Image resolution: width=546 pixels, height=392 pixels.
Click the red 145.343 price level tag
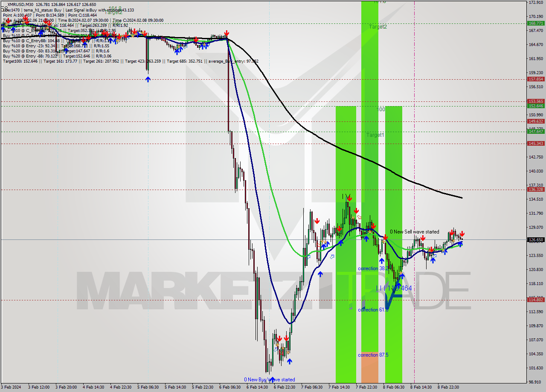point(536,143)
